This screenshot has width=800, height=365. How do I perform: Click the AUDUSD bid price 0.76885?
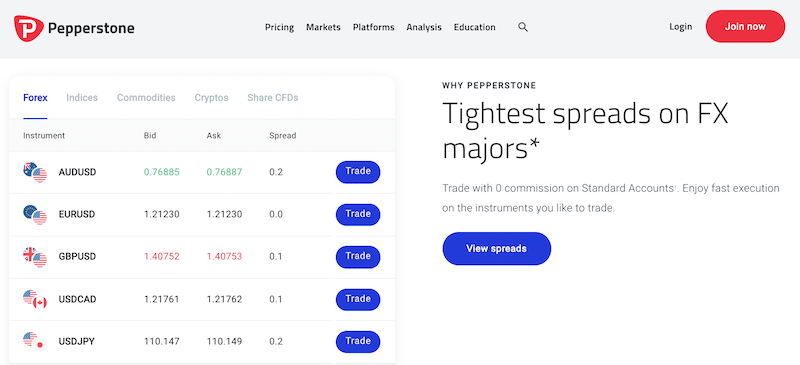pos(162,173)
